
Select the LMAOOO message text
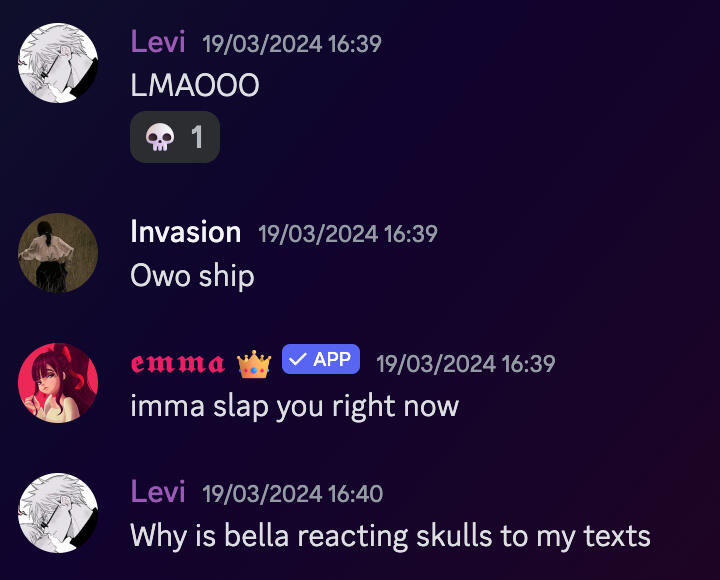(x=195, y=86)
